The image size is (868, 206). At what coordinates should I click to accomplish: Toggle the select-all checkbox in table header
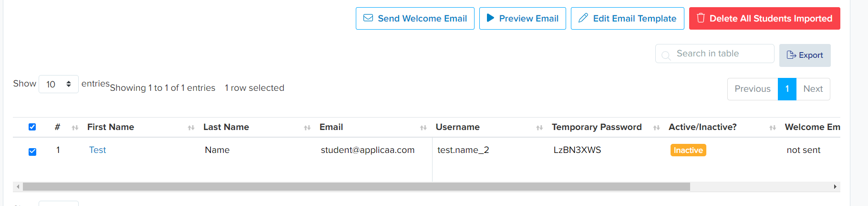[32, 127]
